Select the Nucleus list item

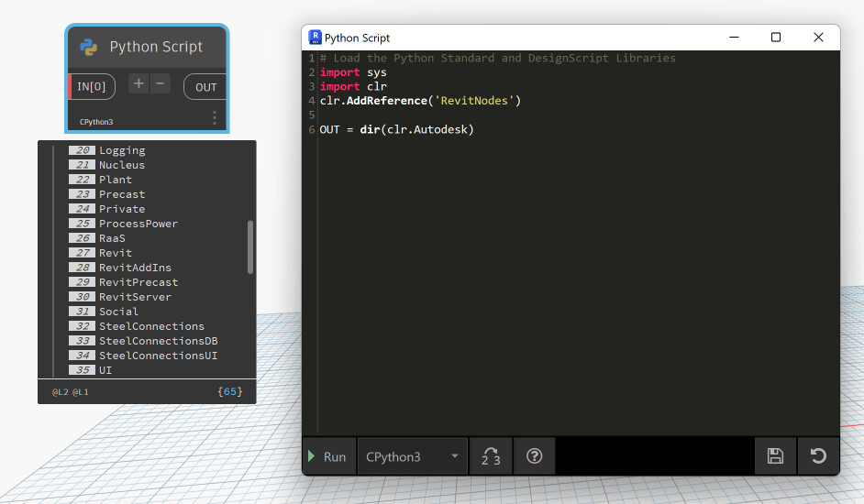point(122,165)
